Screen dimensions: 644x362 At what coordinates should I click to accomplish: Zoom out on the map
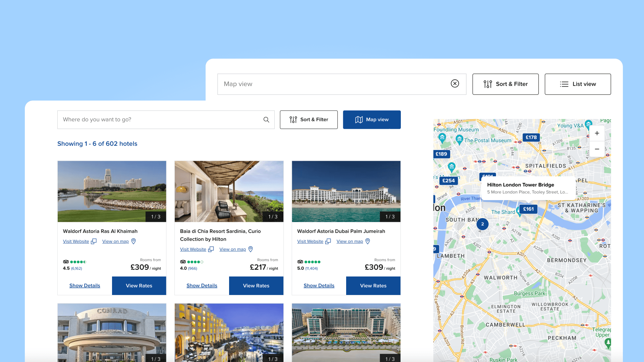(x=597, y=149)
